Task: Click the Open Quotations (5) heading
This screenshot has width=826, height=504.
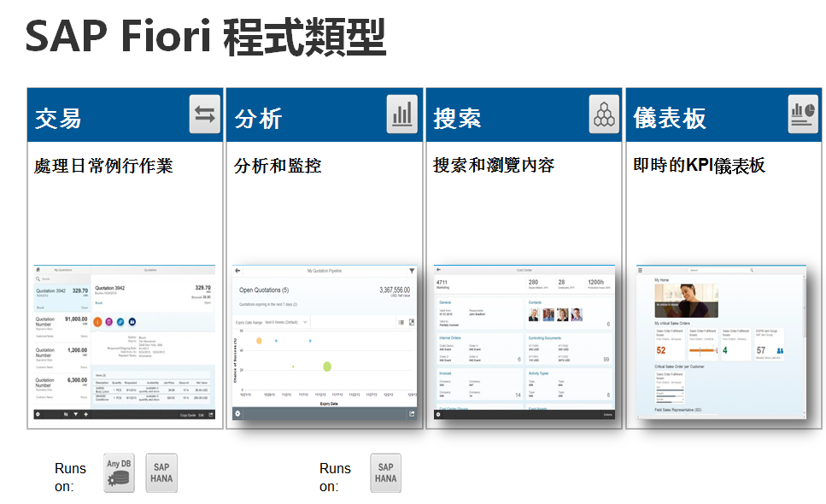Action: tap(264, 290)
